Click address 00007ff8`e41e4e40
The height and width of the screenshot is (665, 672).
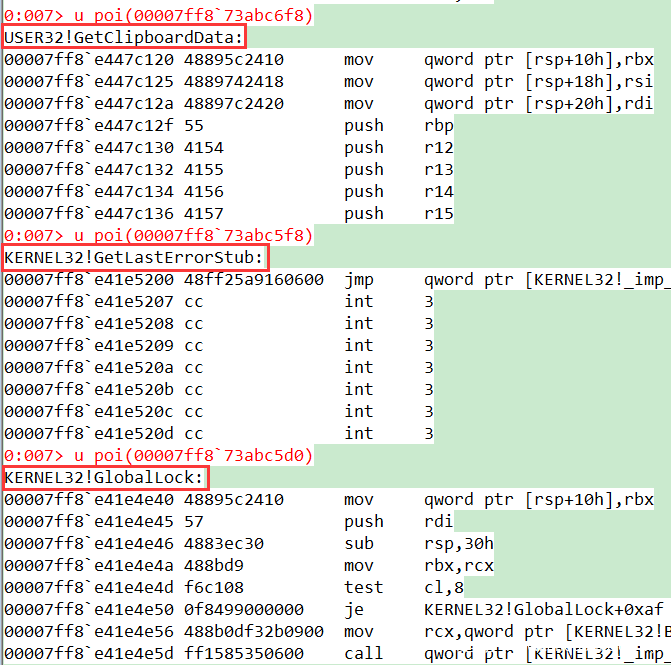click(89, 500)
